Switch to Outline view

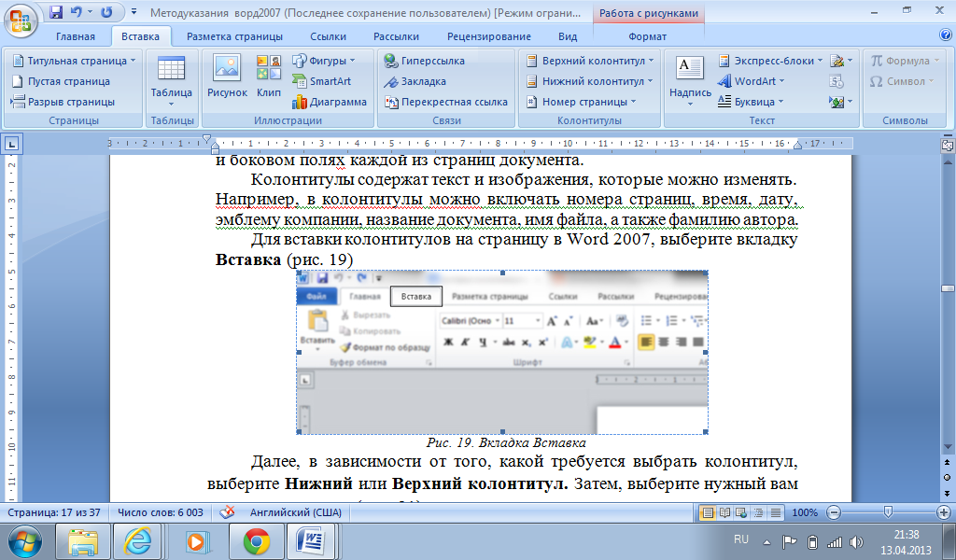pyautogui.click(x=758, y=512)
